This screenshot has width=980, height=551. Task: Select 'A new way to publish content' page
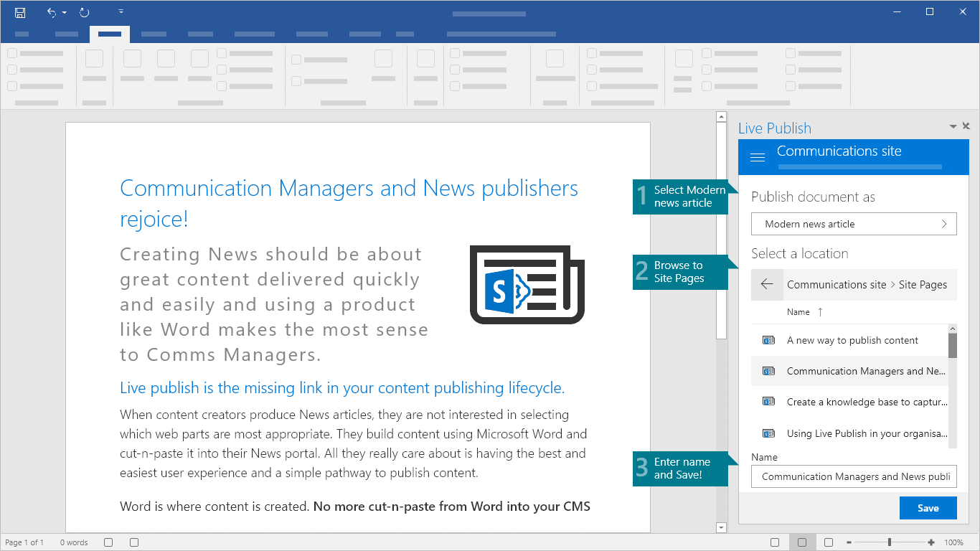click(849, 340)
